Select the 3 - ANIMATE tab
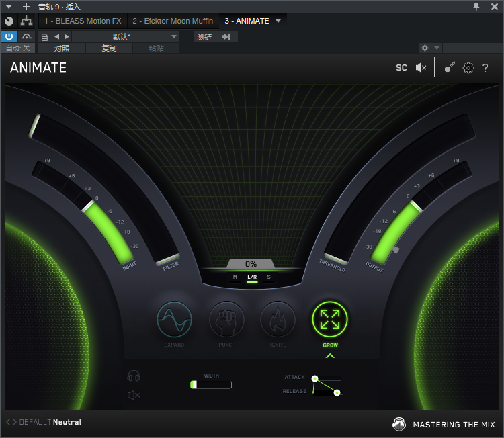Screen dimensions: 504x438 (247, 21)
